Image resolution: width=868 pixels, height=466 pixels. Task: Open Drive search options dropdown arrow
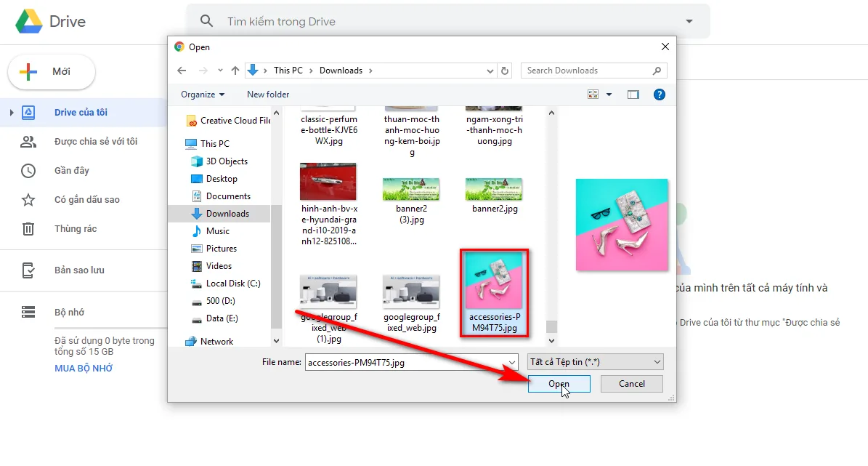(x=689, y=21)
